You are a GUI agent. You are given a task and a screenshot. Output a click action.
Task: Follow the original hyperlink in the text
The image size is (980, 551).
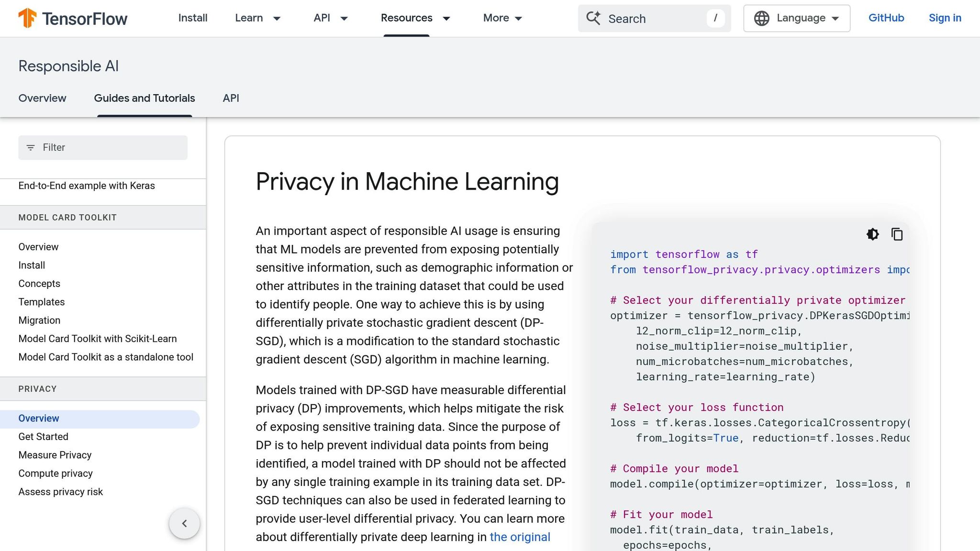[x=520, y=537]
